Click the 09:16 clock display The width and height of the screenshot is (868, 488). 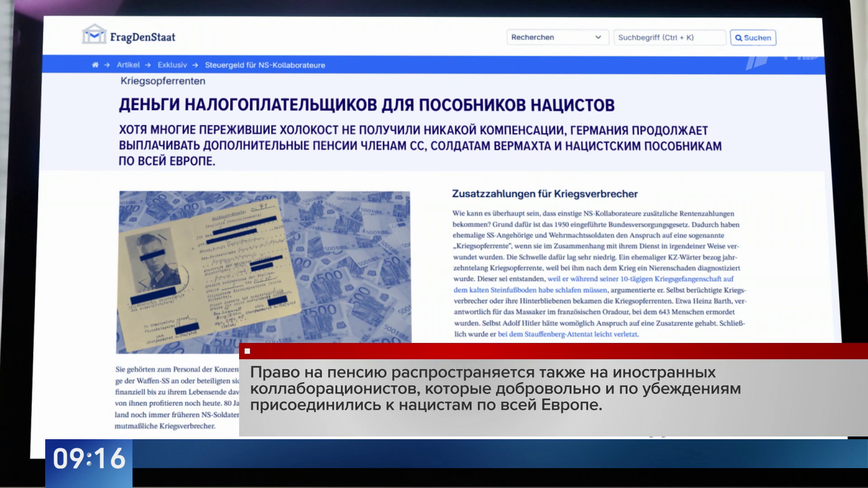[x=89, y=458]
